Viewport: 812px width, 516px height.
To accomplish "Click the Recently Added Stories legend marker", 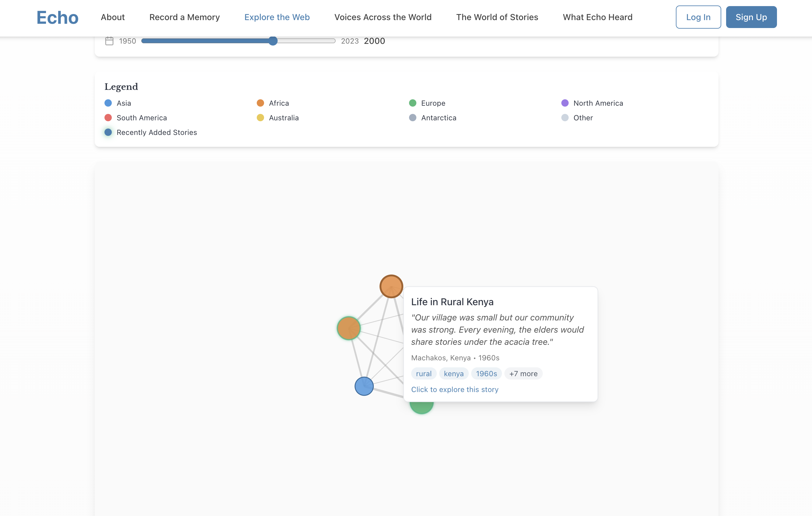I will click(x=108, y=132).
